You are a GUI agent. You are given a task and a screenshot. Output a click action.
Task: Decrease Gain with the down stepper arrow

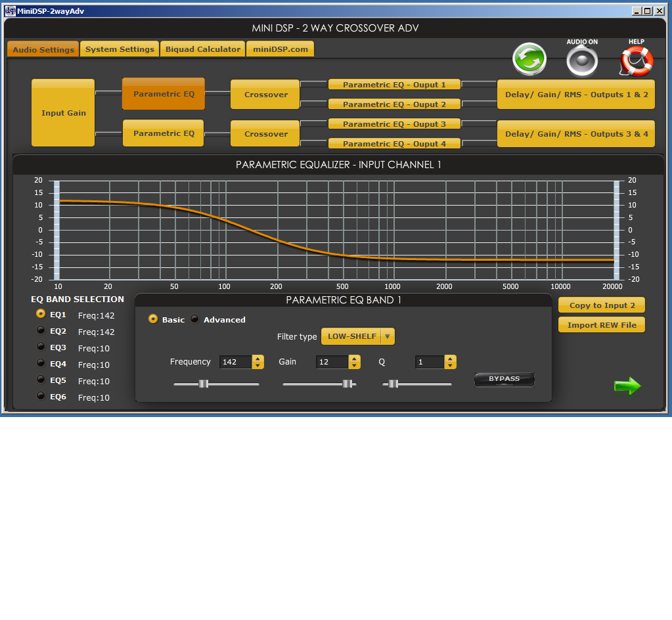(354, 365)
